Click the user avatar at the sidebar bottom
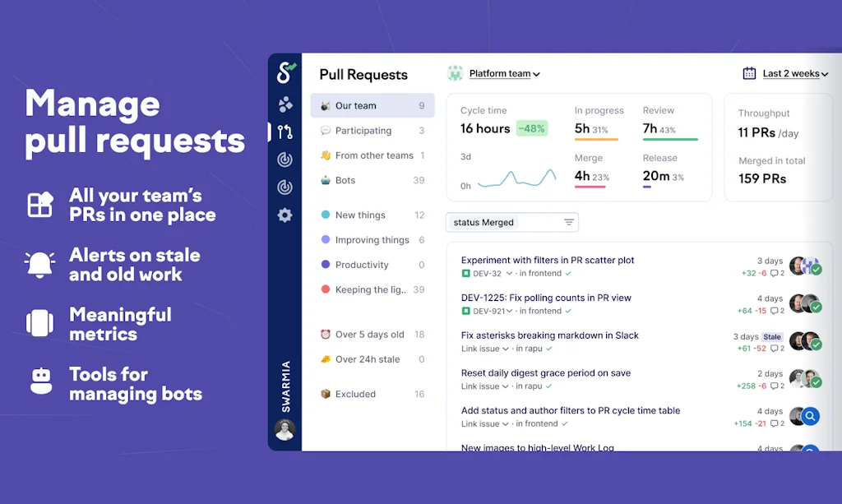Screen dimensions: 842x504 (285, 429)
